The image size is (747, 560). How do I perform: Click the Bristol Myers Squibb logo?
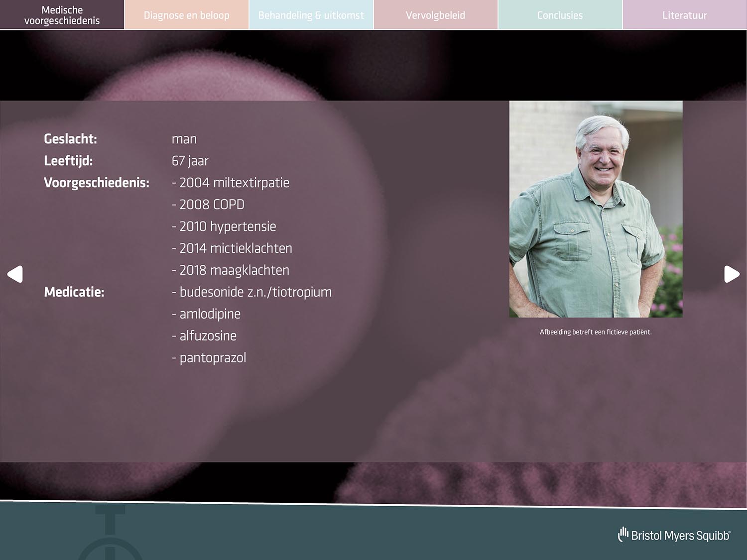[x=674, y=535]
